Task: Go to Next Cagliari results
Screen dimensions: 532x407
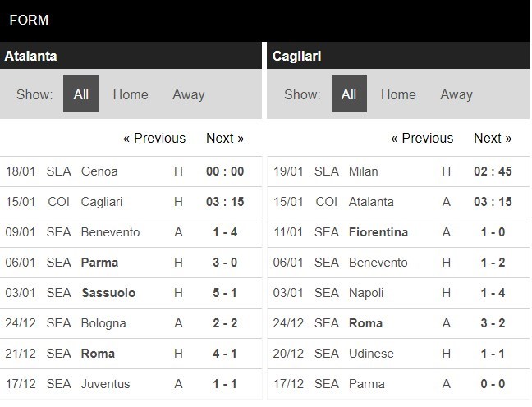Action: 493,138
